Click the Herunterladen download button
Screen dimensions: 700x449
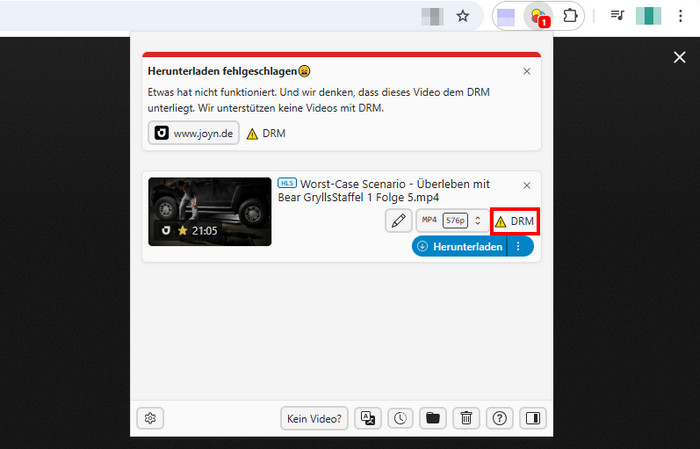click(459, 246)
